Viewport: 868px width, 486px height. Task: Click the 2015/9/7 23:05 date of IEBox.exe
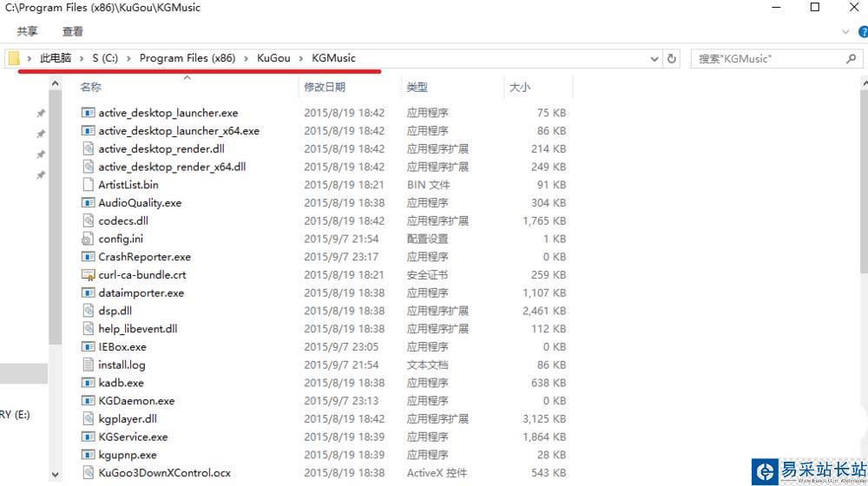click(x=341, y=347)
